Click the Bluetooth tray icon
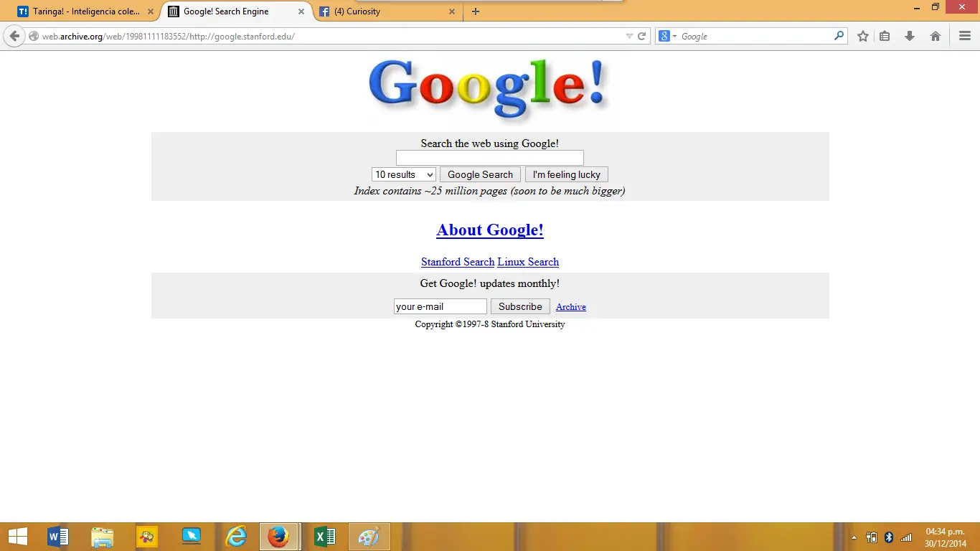The width and height of the screenshot is (980, 551). click(889, 537)
